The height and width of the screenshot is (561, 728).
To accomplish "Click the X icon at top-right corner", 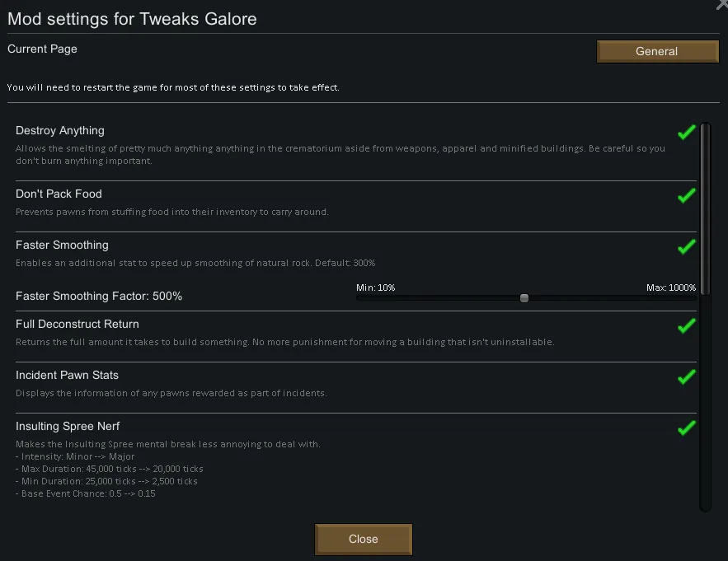I will 722,4.
